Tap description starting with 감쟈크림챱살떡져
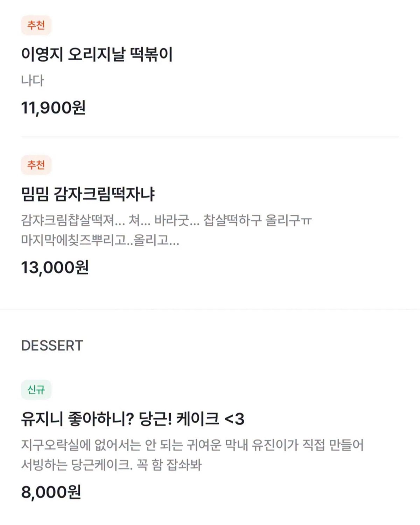This screenshot has height=525, width=420. [166, 220]
